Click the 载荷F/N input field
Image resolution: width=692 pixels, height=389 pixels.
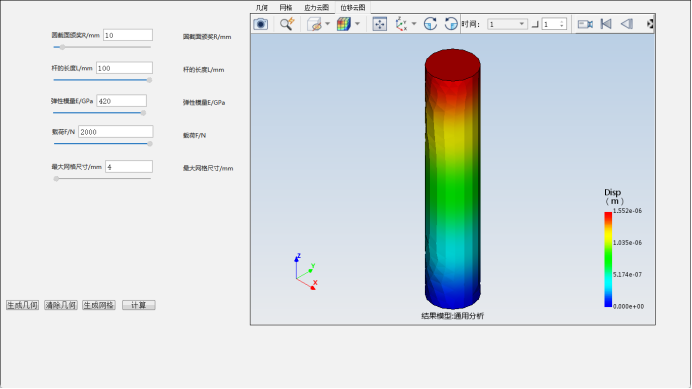pyautogui.click(x=116, y=132)
